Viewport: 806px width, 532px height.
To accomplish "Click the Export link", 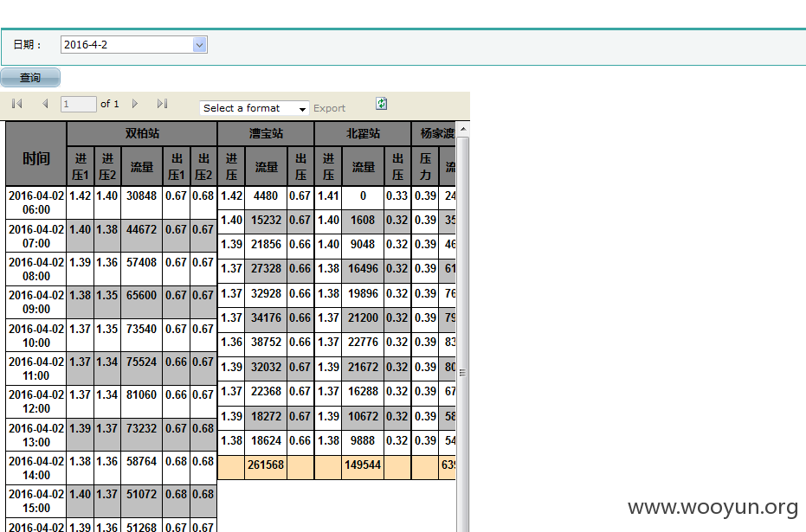I will pyautogui.click(x=329, y=108).
